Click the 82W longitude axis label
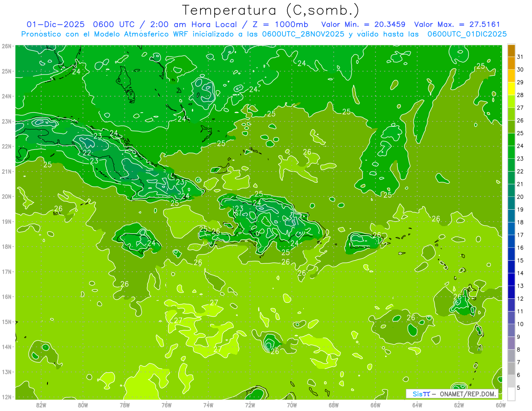532x411 pixels. (x=41, y=405)
